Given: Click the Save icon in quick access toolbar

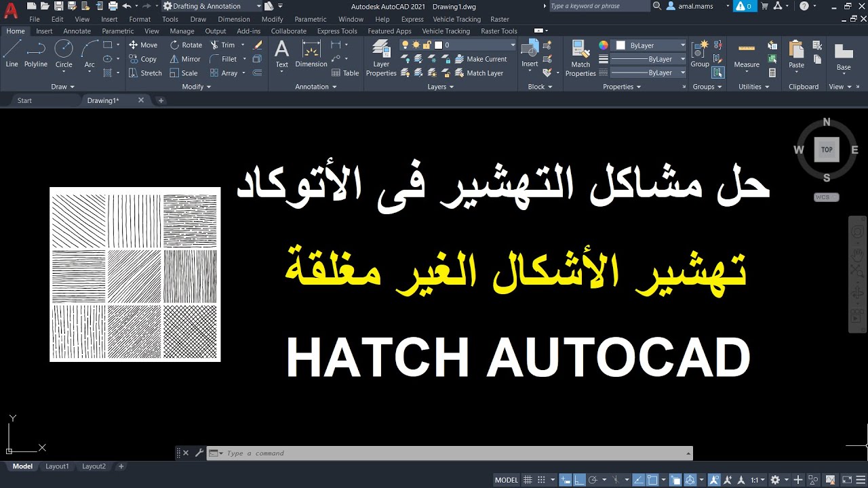Looking at the screenshot, I should point(59,6).
